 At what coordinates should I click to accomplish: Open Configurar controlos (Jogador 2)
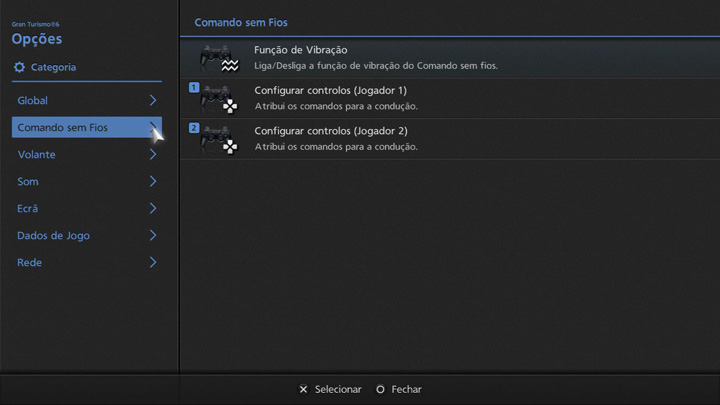coord(330,132)
